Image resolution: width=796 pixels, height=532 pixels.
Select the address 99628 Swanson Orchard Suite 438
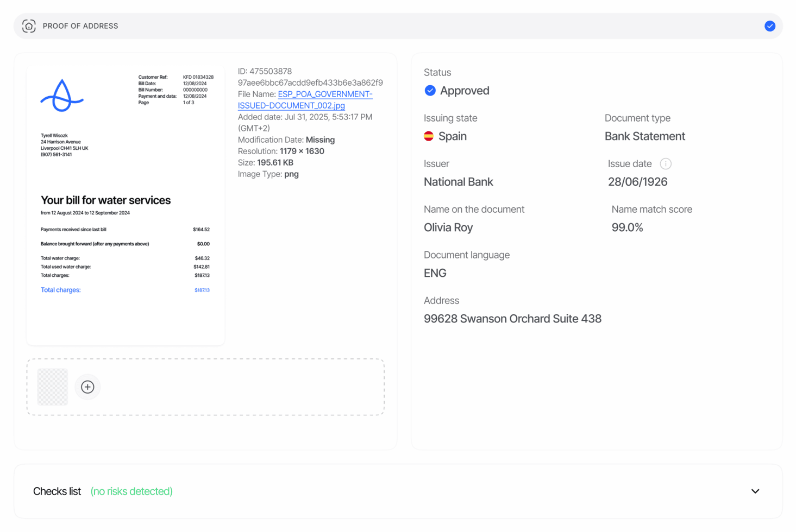click(x=512, y=319)
